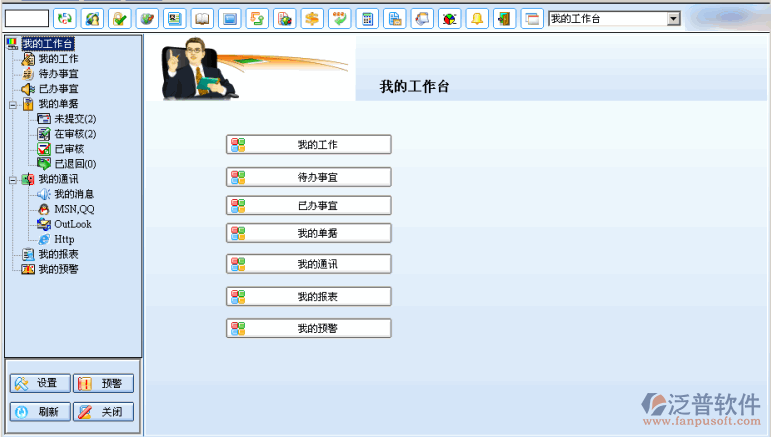This screenshot has width=771, height=437.
Task: Click the 刷新 refresh button
Action: point(40,412)
